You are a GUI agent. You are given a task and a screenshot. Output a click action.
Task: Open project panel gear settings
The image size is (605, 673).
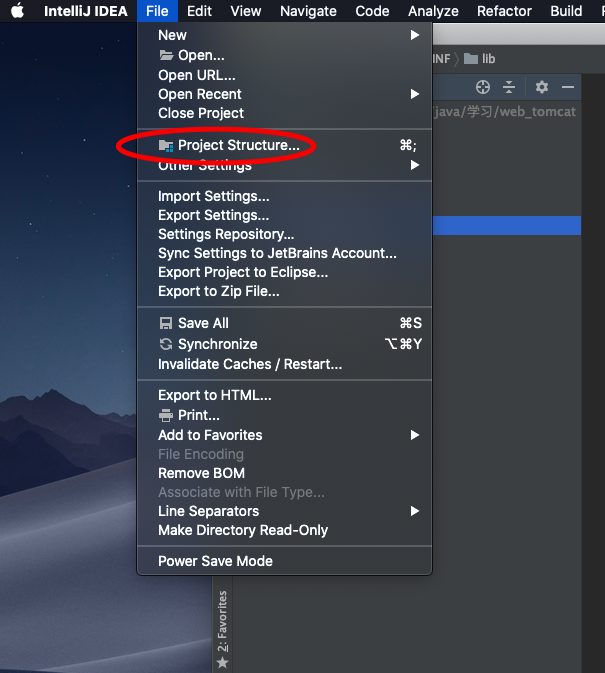pyautogui.click(x=541, y=87)
